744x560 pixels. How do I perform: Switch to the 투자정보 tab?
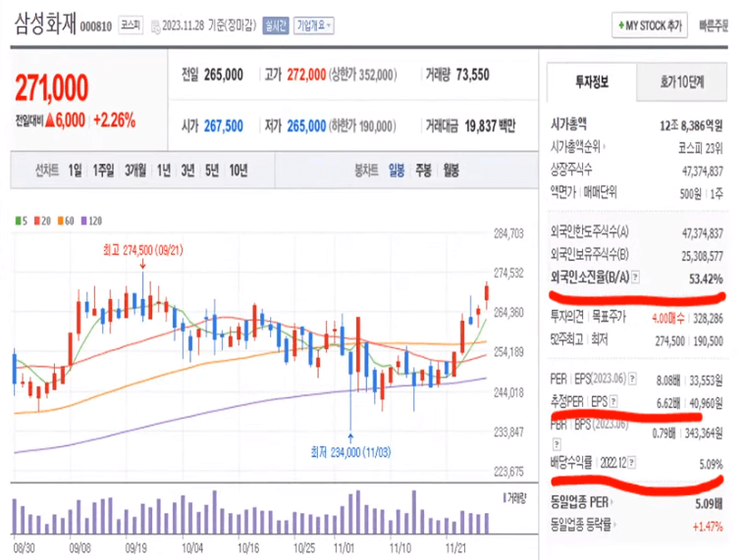click(591, 82)
